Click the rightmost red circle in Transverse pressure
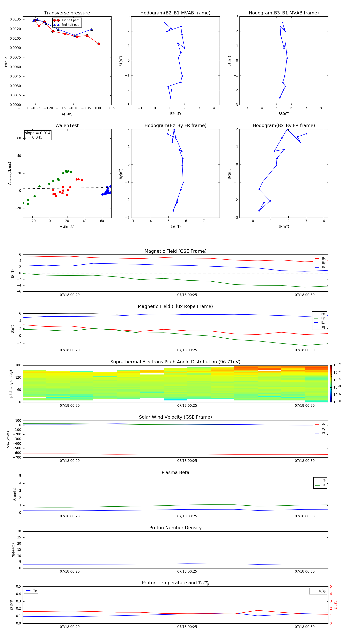Viewport: 351px width, 644px height. click(x=99, y=44)
